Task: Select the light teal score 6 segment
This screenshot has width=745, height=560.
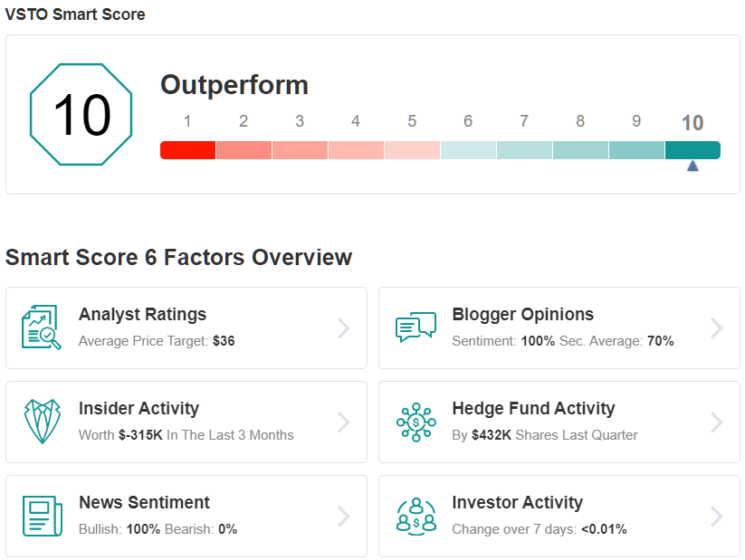Action: 469,150
